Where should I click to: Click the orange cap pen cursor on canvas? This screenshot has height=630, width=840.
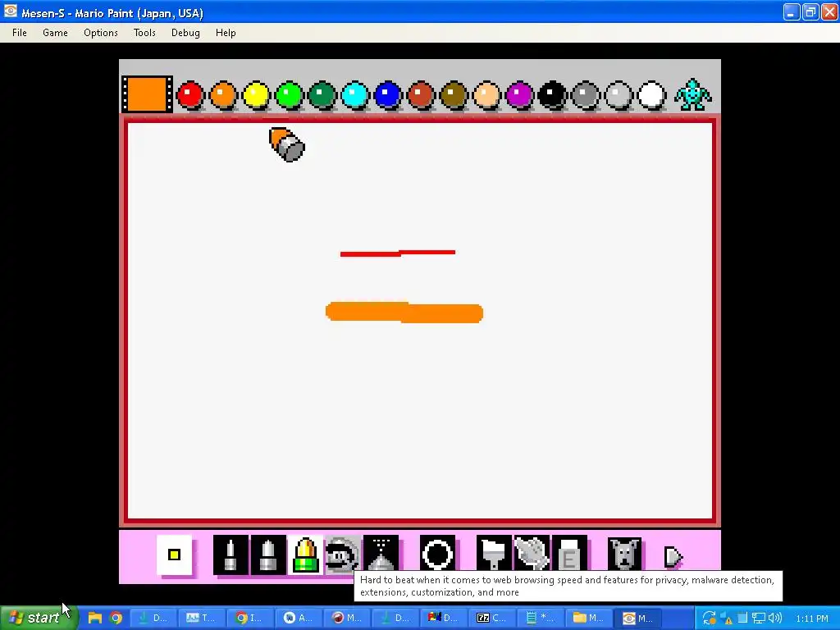pos(286,144)
